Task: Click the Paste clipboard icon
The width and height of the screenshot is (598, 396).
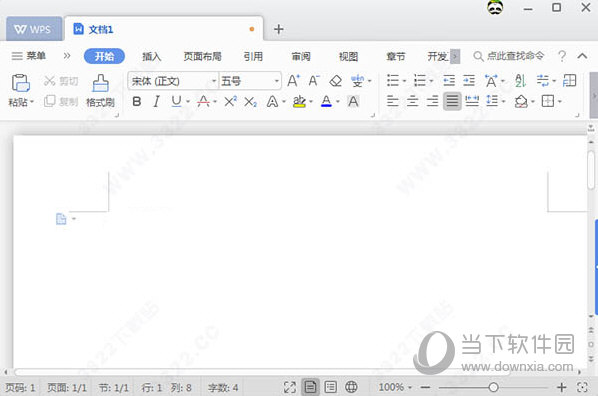Action: pos(21,83)
